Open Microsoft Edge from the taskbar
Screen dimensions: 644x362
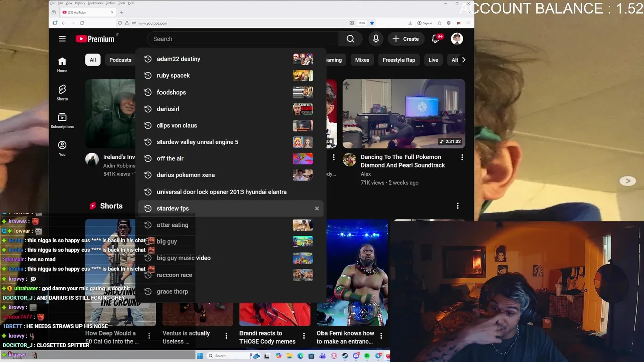[300, 356]
